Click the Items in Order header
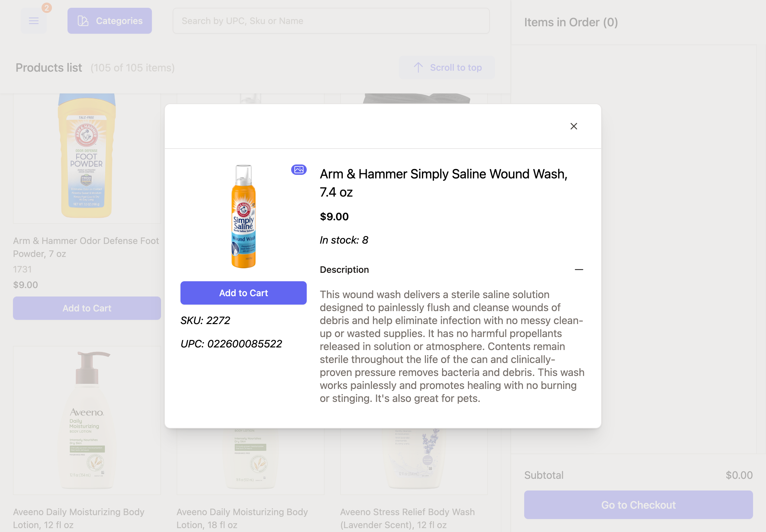 click(571, 22)
